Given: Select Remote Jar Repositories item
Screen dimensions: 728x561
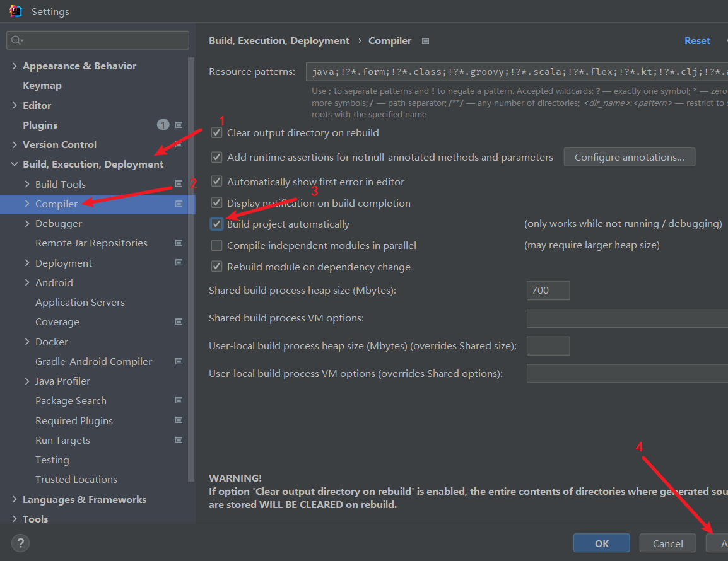Looking at the screenshot, I should [91, 243].
